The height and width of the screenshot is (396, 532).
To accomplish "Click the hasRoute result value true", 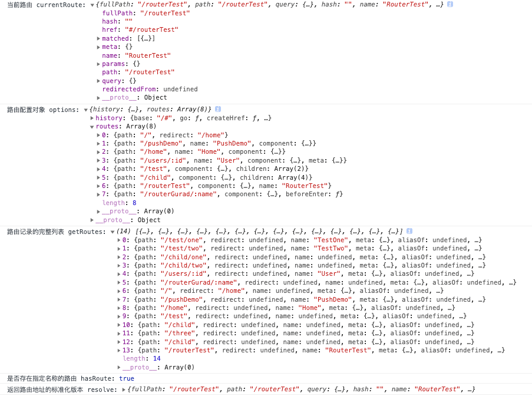I will 127,378.
